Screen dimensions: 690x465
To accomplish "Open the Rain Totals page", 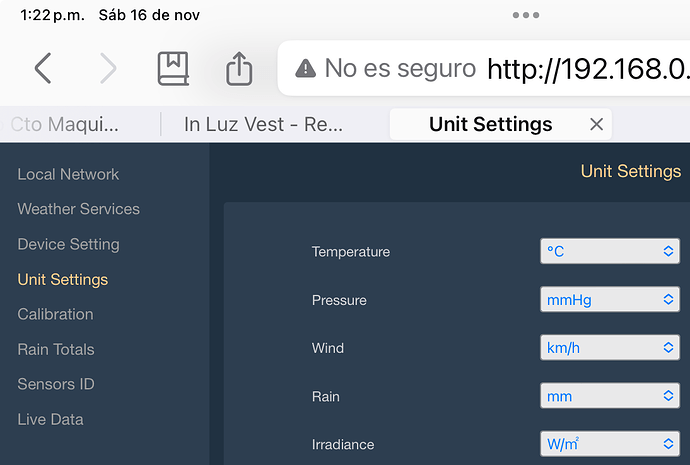I will click(56, 349).
